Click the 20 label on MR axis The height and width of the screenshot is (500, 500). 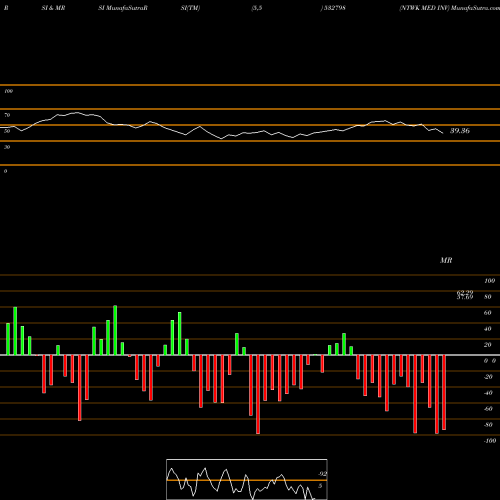point(487,345)
